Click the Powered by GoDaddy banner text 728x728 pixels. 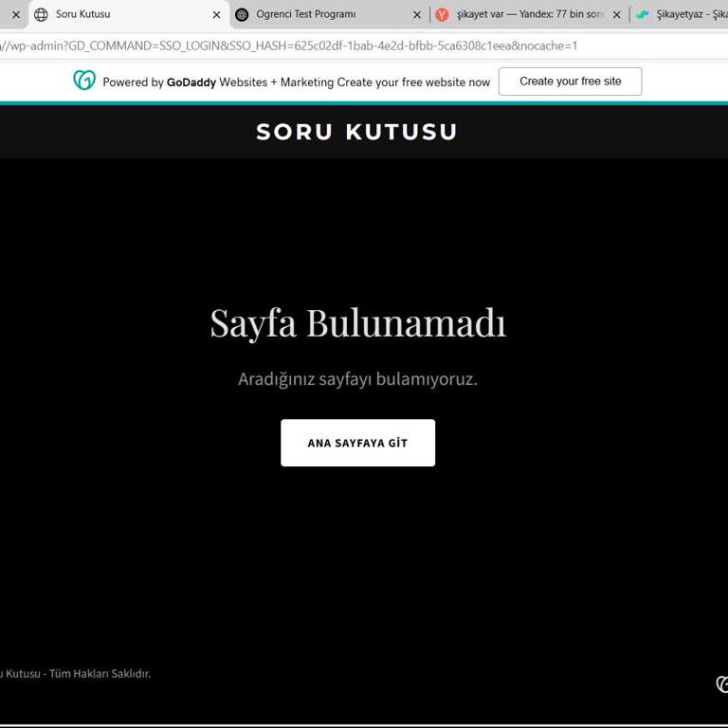coord(296,82)
